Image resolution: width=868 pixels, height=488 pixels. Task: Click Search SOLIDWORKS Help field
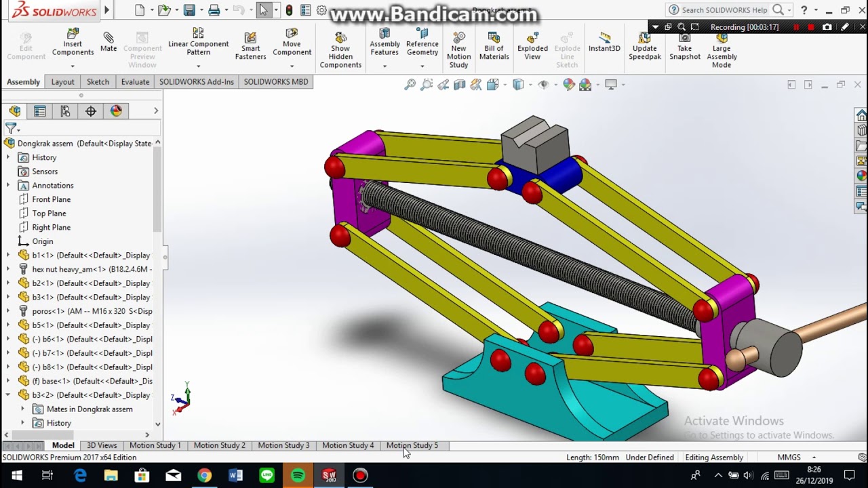(725, 10)
